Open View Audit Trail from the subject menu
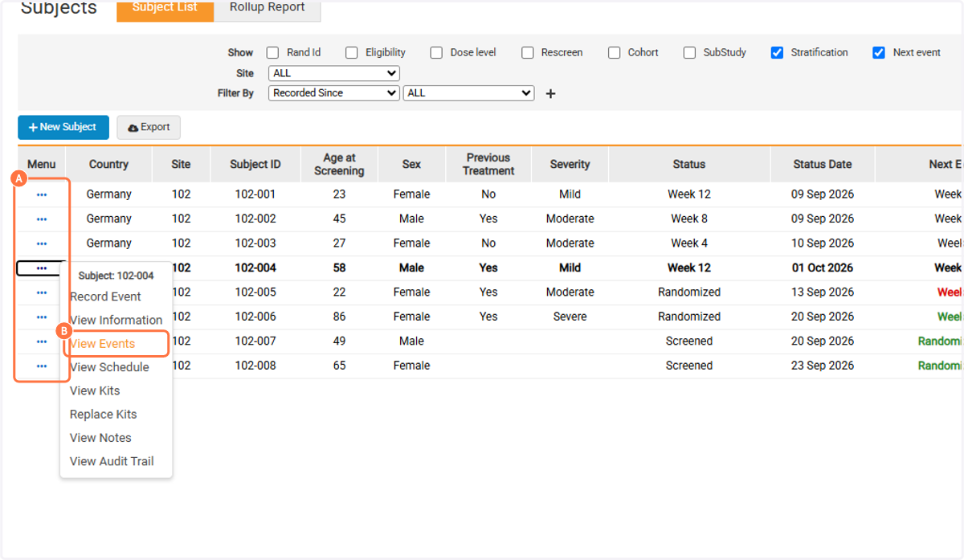The image size is (964, 560). click(112, 461)
